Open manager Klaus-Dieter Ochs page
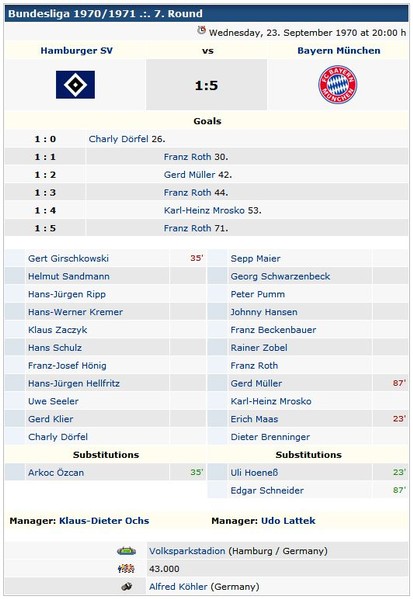413x599 pixels. coord(104,521)
